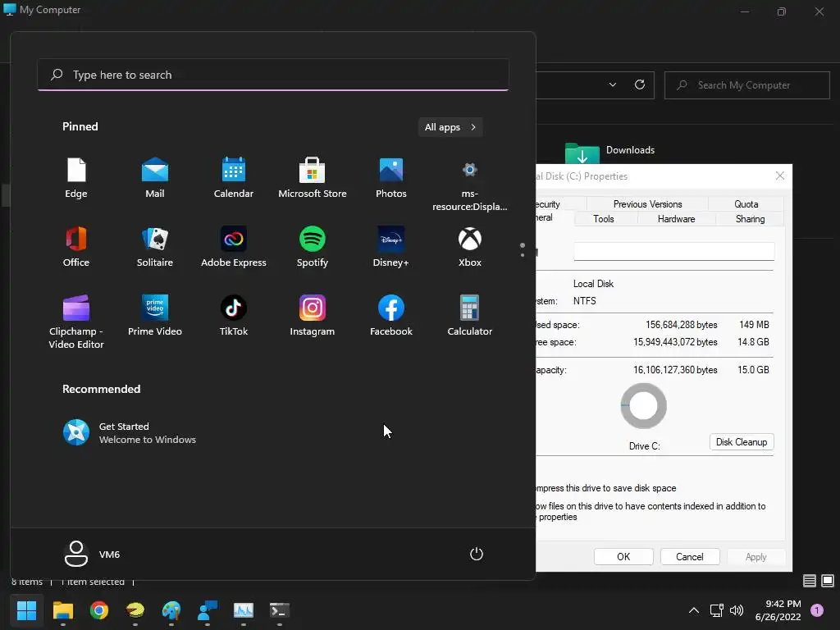Close the Local Disk Properties dialog

pyautogui.click(x=780, y=176)
